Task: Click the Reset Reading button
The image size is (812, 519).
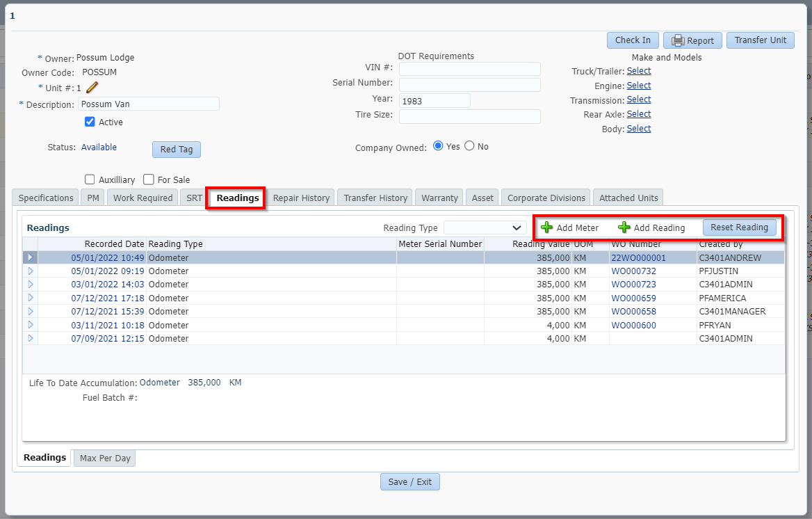Action: (740, 227)
